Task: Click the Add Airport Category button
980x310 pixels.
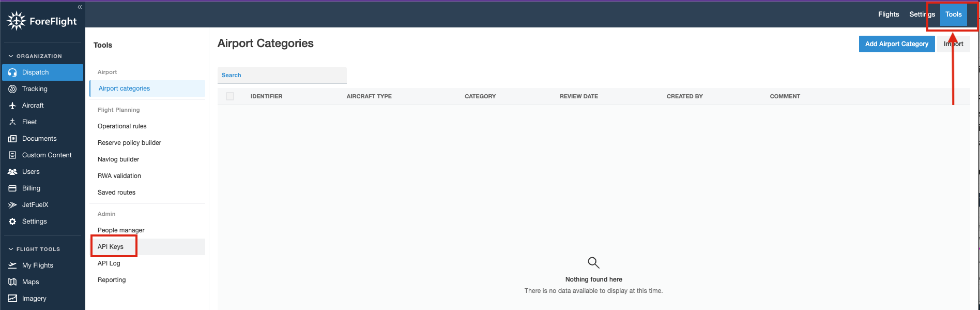Action: 896,44
